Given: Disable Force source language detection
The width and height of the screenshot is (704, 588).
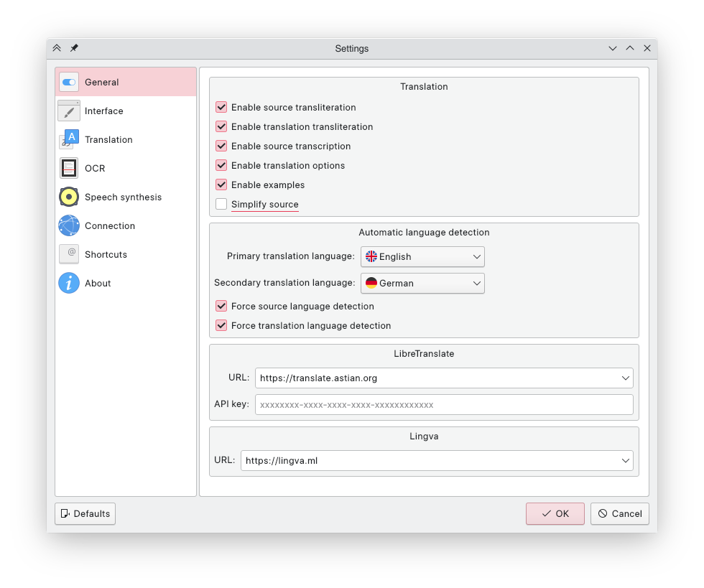Looking at the screenshot, I should coord(221,306).
